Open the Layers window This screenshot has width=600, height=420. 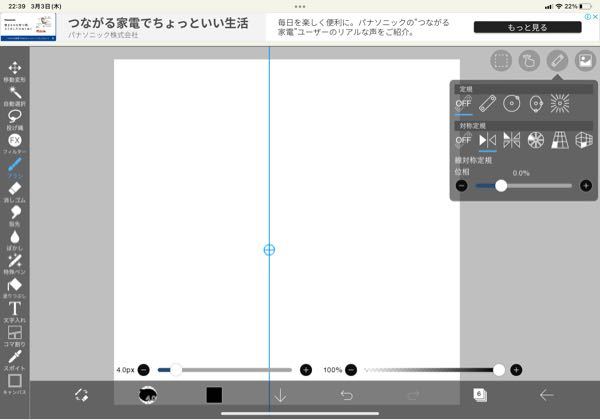[x=480, y=395]
